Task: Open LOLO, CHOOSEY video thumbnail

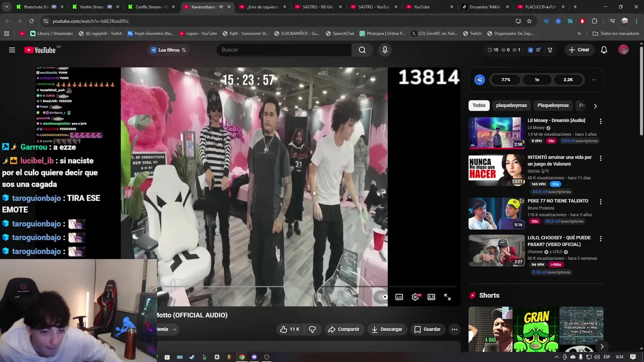Action: [x=496, y=250]
